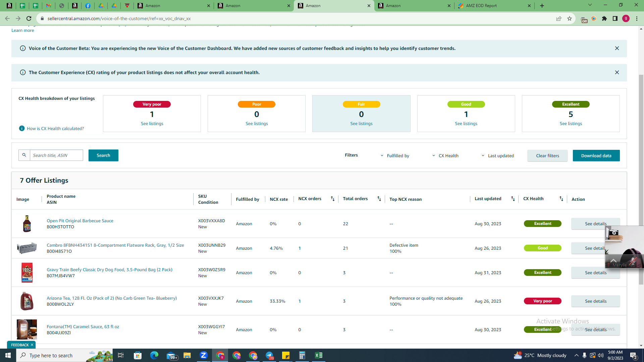Click Cambro Flatware Rack thumbnail
644x362 pixels.
(x=27, y=248)
